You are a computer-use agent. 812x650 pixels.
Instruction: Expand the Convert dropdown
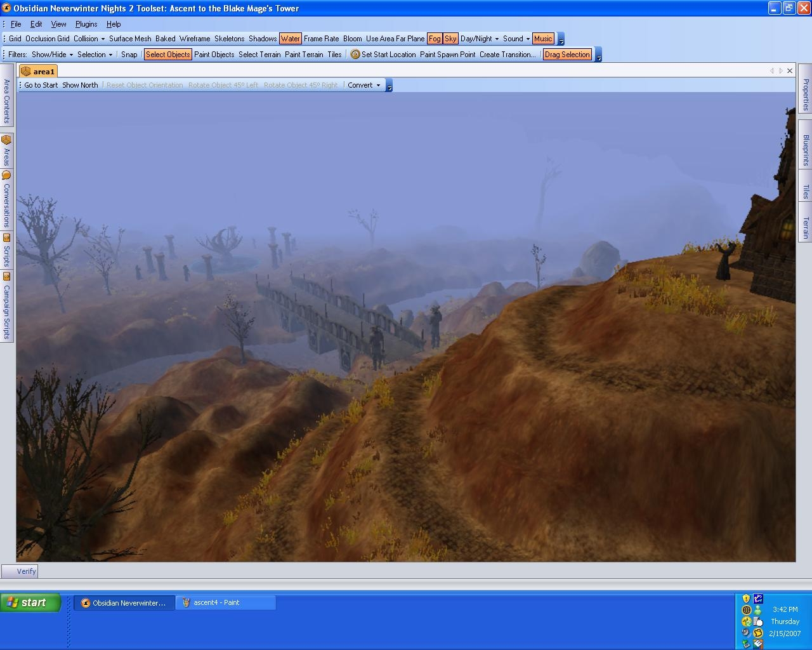[364, 85]
